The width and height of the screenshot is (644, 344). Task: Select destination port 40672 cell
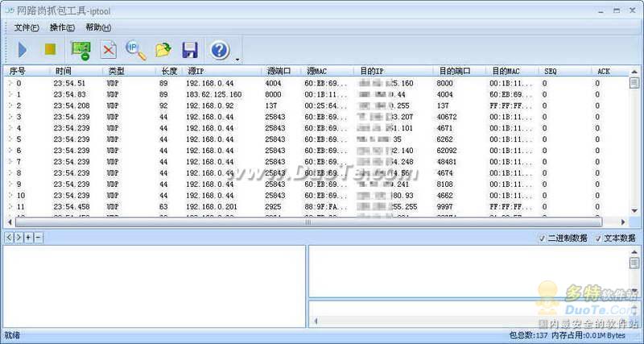(447, 117)
